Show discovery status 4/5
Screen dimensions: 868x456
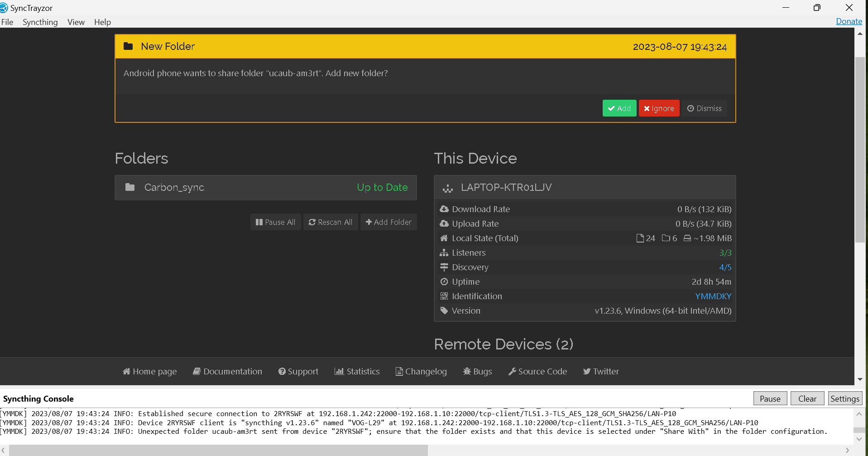point(725,267)
